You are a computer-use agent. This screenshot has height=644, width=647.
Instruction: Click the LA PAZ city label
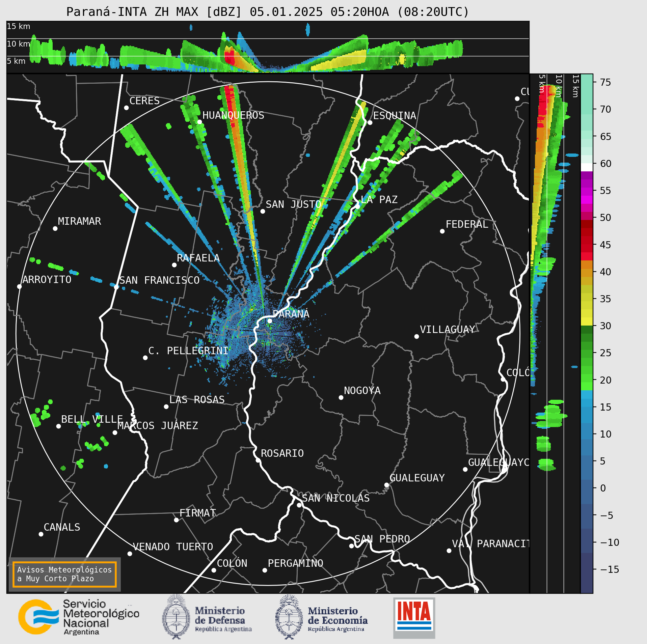(379, 199)
